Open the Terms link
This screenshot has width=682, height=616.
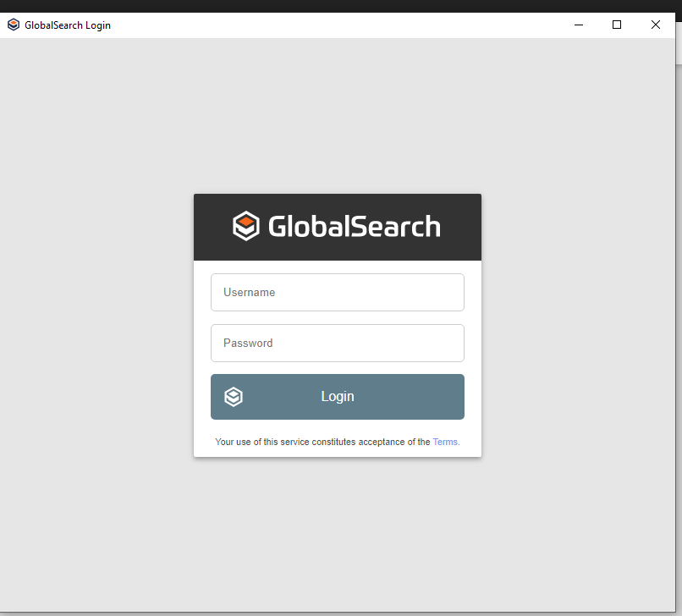[446, 442]
